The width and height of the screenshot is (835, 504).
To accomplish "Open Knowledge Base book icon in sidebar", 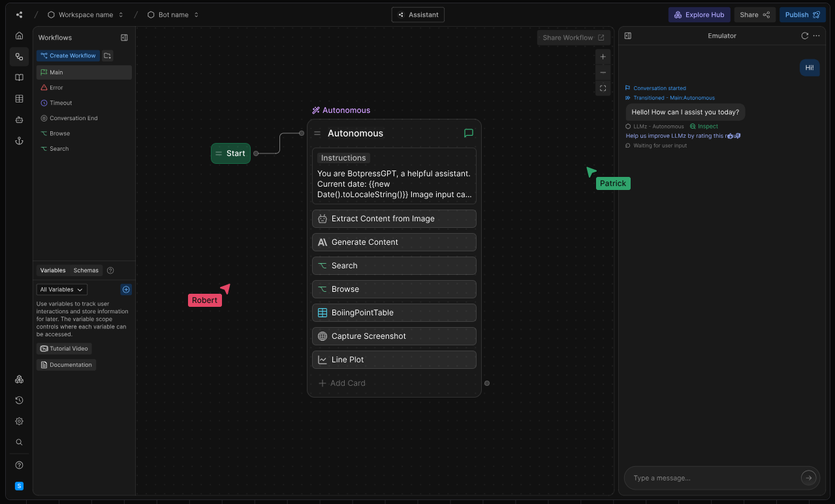I will coord(19,78).
